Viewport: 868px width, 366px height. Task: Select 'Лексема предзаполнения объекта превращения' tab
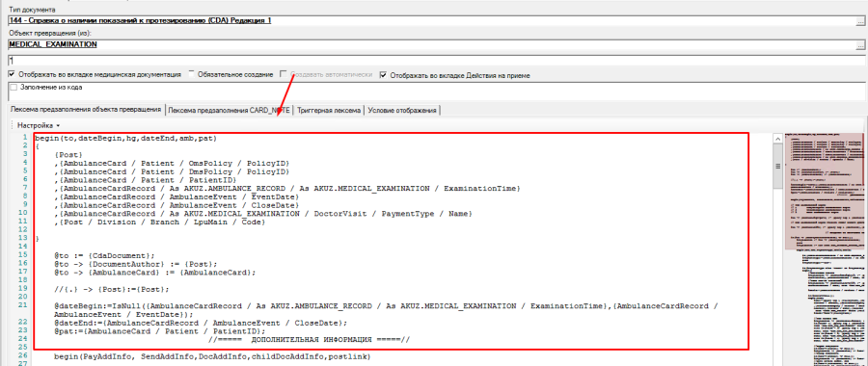[86, 110]
